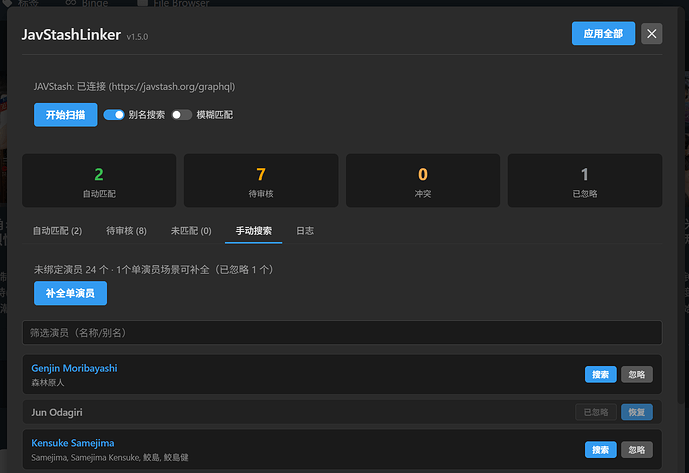Image resolution: width=689 pixels, height=473 pixels.
Task: Disable the 别名搜索 toggle
Action: 114,115
